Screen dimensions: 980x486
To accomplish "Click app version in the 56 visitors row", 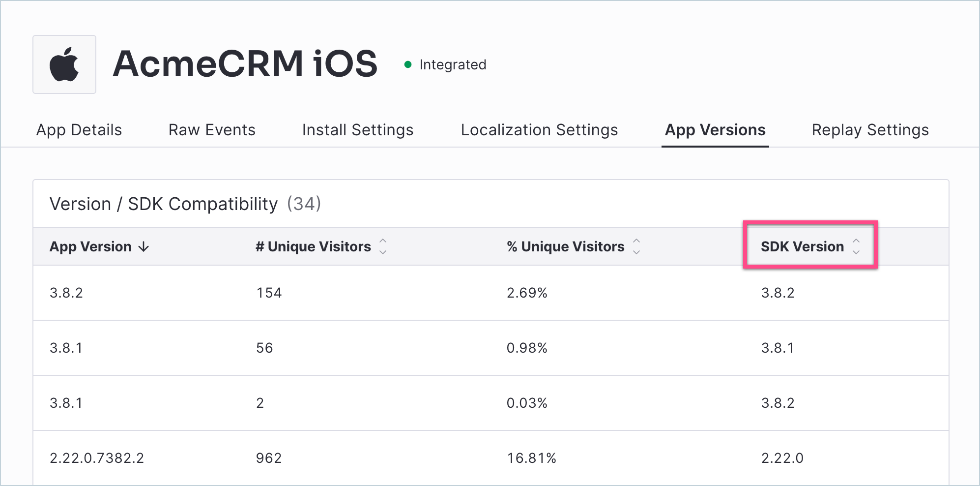I will pyautogui.click(x=66, y=348).
